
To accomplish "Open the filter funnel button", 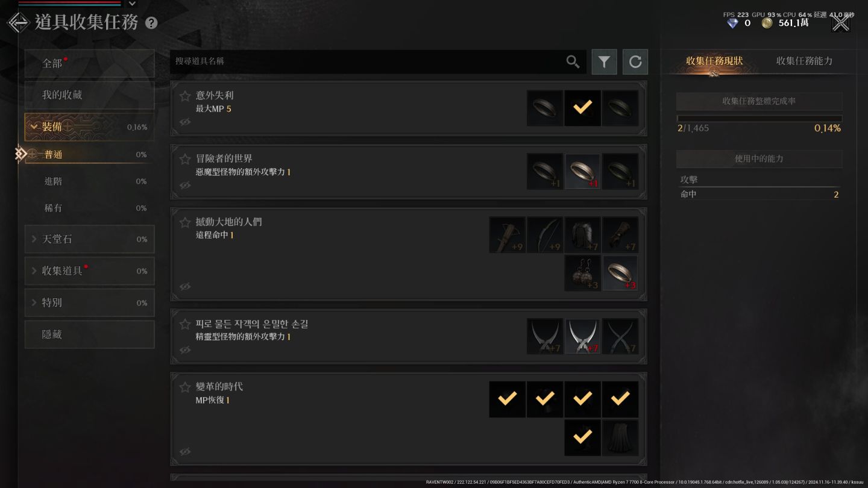I will (x=604, y=61).
